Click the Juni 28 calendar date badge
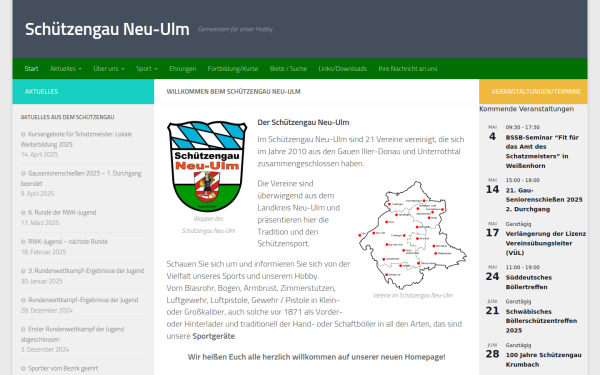This screenshot has width=600, height=375. click(x=492, y=351)
